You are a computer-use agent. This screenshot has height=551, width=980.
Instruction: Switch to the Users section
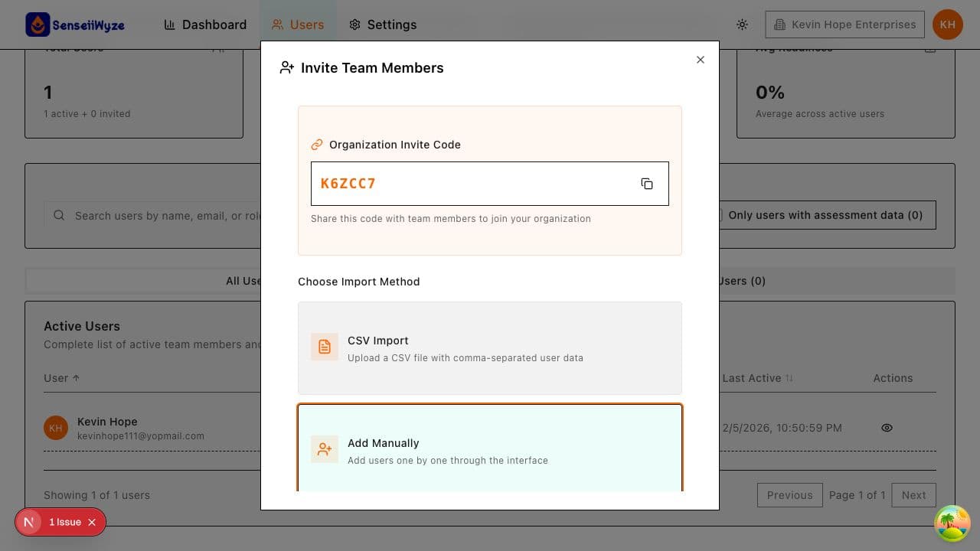(299, 24)
